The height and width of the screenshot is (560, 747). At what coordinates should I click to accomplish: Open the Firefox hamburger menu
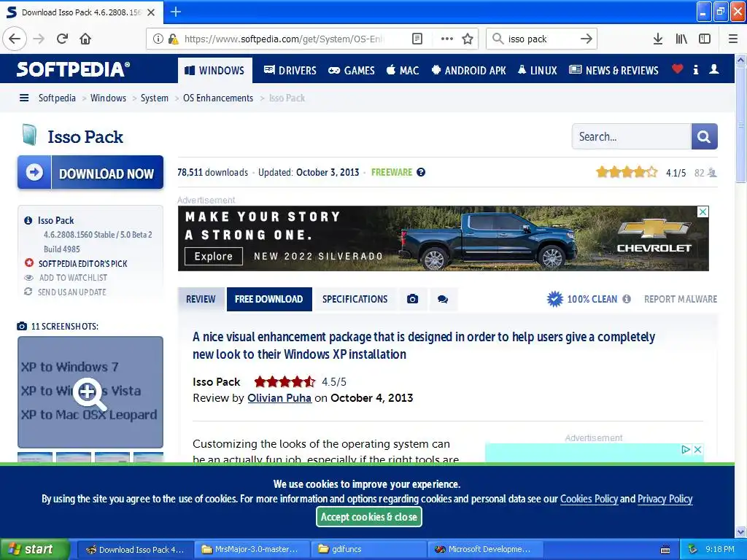(733, 39)
